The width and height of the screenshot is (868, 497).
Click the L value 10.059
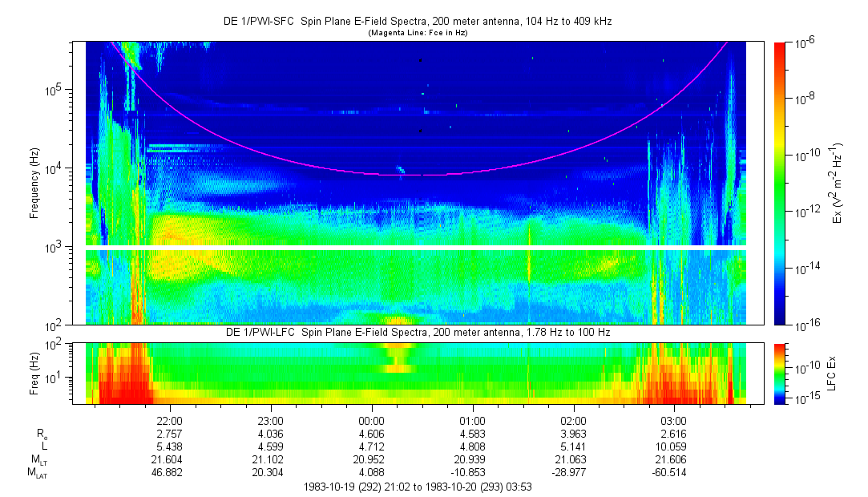673,446
